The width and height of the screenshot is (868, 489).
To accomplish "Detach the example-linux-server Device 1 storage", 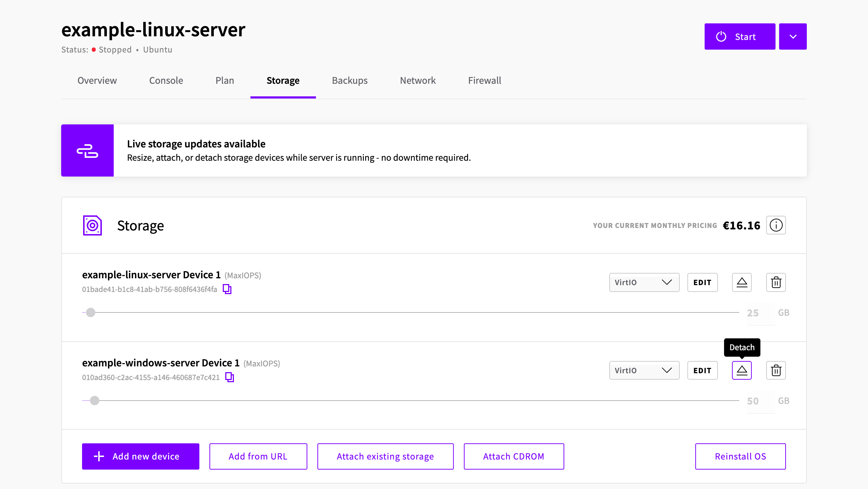I will (x=742, y=282).
